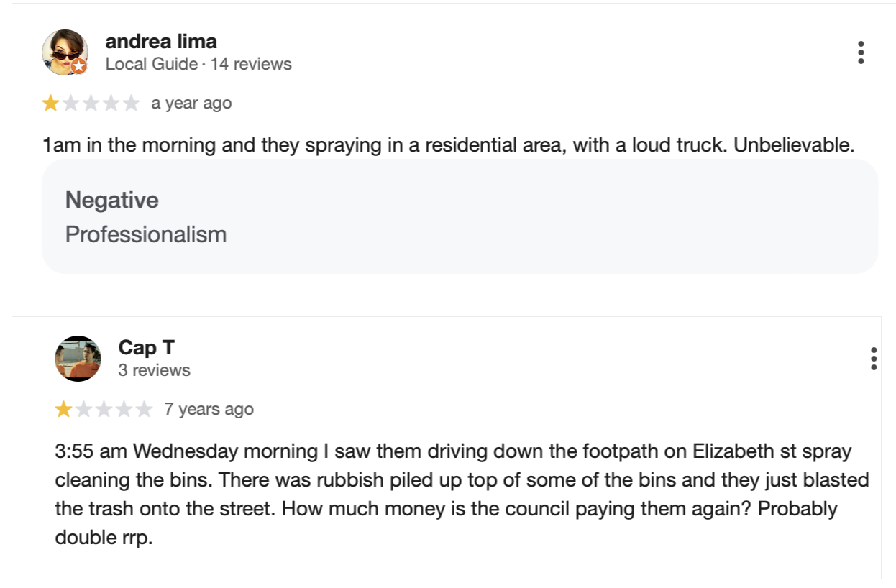Click the gold star in Cap T's rating

[63, 410]
